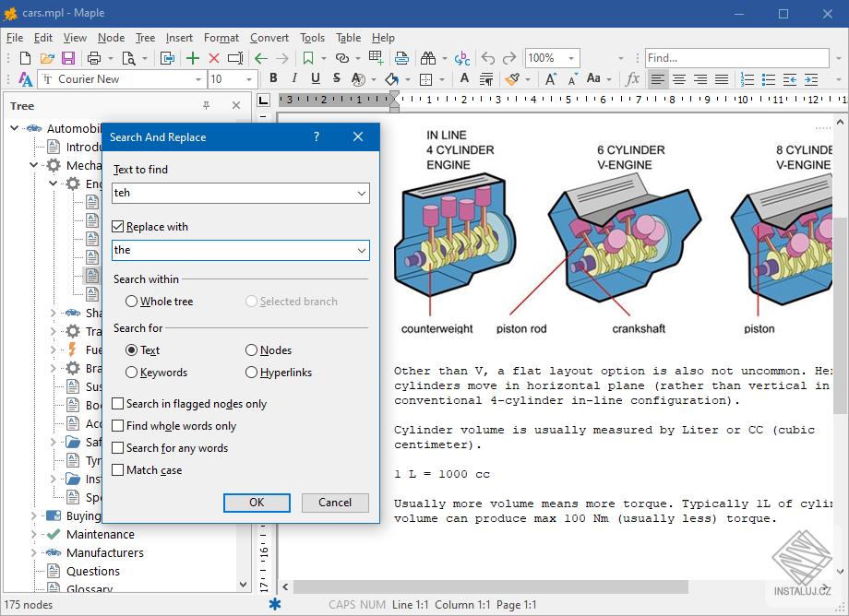849x616 pixels.
Task: Click the Find... search field in toolbar
Action: tap(737, 58)
